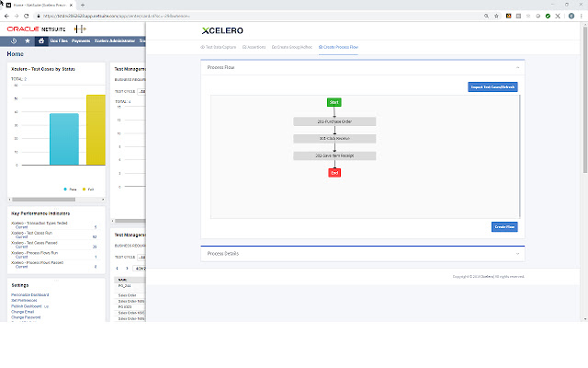Viewport: 588px width, 368px height.
Task: Click Import Test Cases/Refresh button
Action: pos(492,87)
